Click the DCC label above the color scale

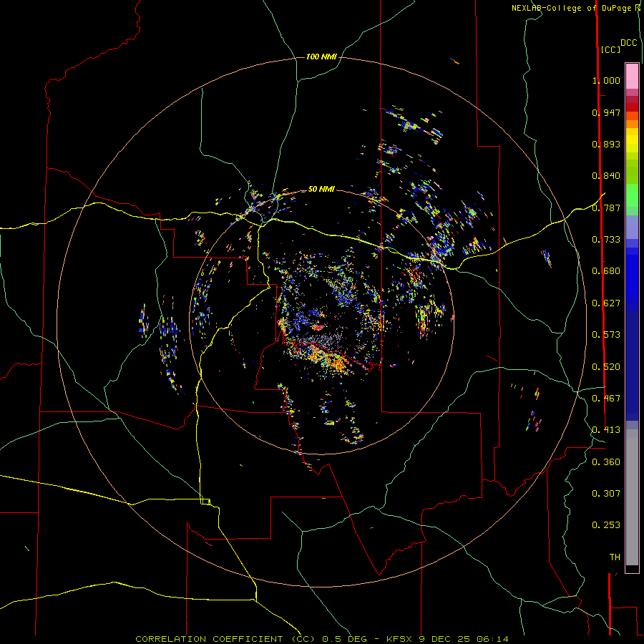(628, 43)
